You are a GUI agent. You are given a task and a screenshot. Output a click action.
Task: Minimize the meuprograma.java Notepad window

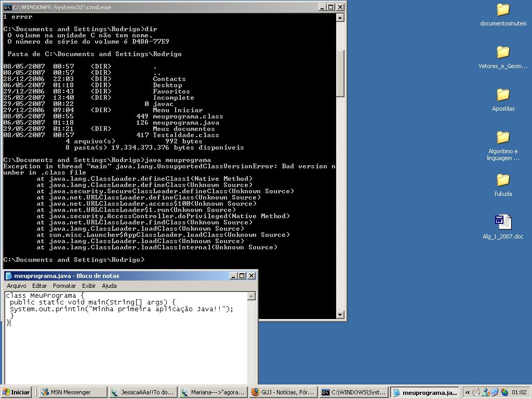(x=233, y=276)
